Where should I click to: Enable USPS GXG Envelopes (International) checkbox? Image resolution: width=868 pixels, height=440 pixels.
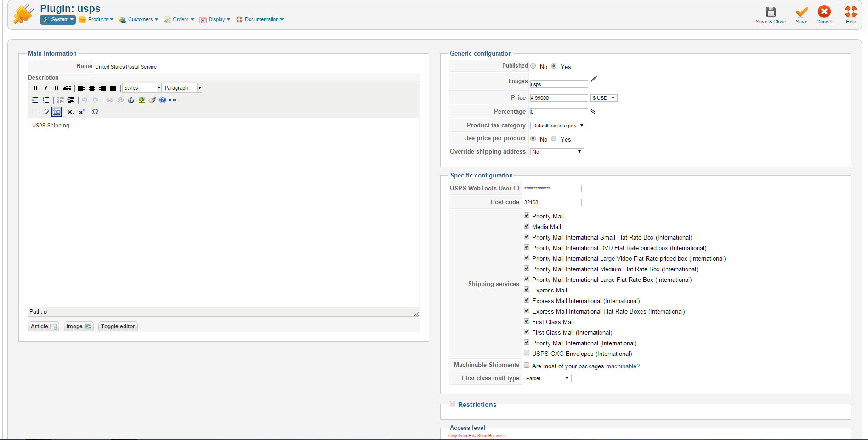pos(527,353)
